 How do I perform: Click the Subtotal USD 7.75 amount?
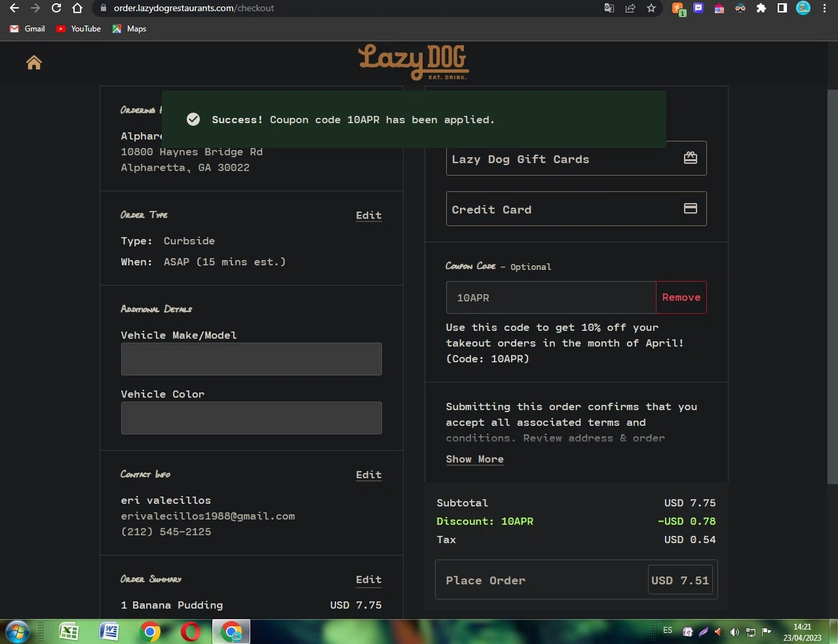690,503
